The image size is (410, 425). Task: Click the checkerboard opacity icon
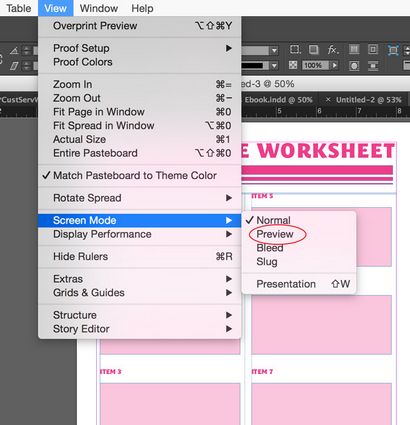pyautogui.click(x=293, y=65)
